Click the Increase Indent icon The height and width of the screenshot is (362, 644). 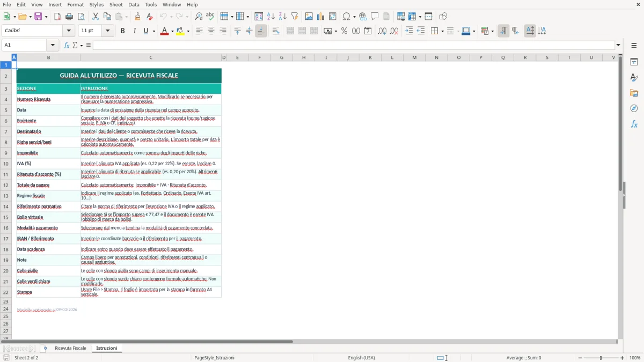(x=409, y=31)
